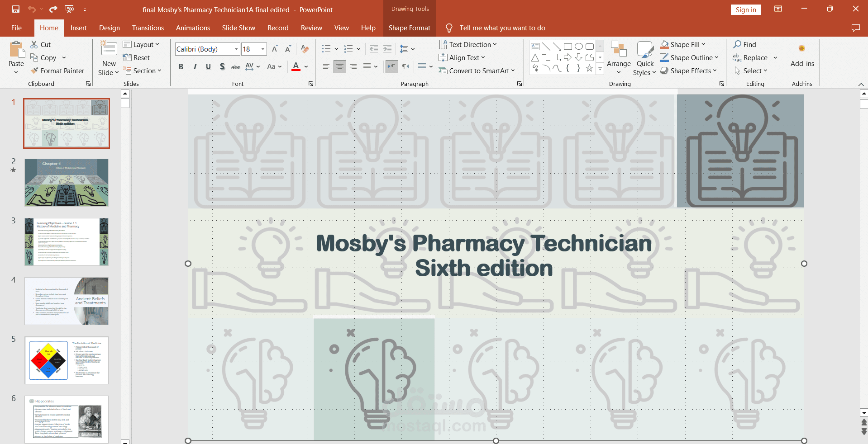Screen dimensions: 868x444
Task: Open the Arrange options
Action: [x=619, y=58]
